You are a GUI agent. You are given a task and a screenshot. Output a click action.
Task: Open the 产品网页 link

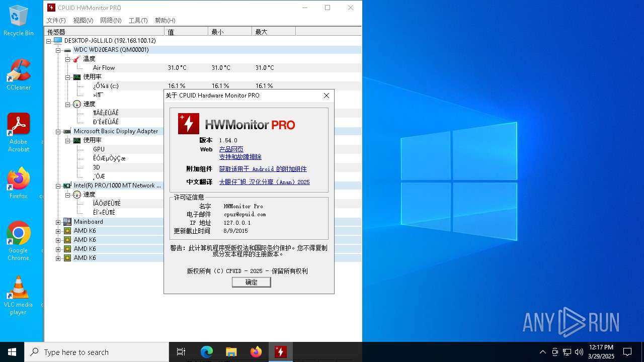tap(231, 149)
